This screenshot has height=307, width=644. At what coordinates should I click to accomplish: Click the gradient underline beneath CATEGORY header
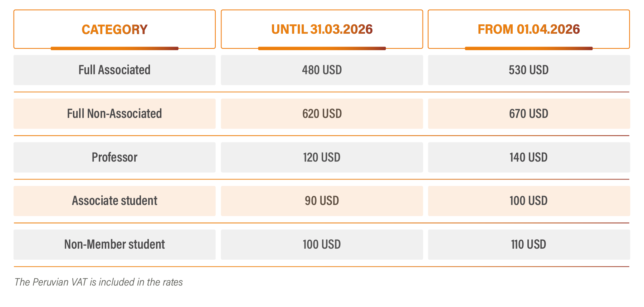coord(114,48)
